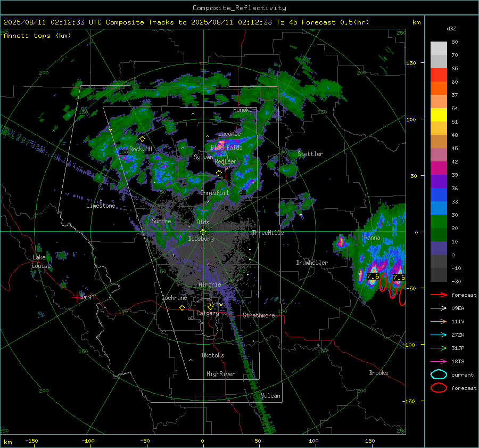Viewport: 479px width, 448px height.
Task: Click the Blackfalds city label
Action: tap(226, 148)
